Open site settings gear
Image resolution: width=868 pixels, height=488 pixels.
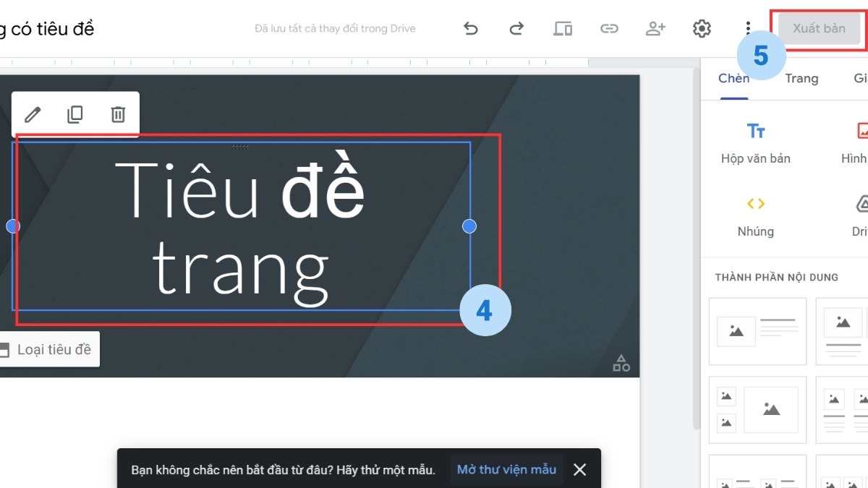click(702, 29)
